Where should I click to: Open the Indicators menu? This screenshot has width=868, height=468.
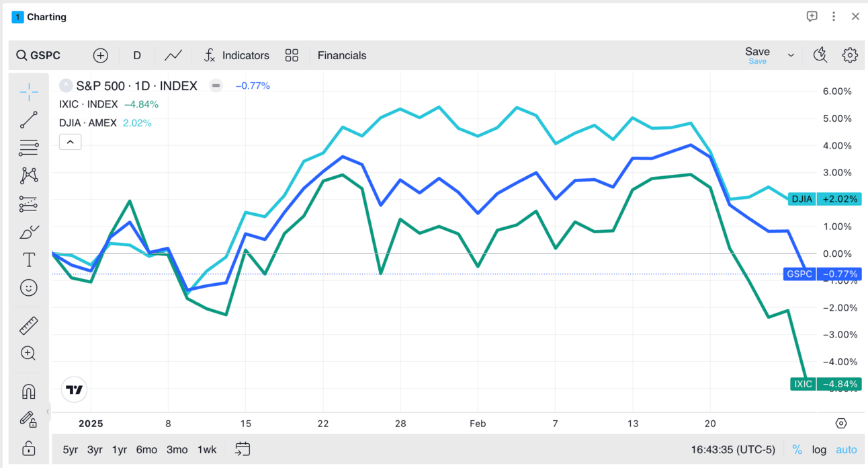click(236, 56)
